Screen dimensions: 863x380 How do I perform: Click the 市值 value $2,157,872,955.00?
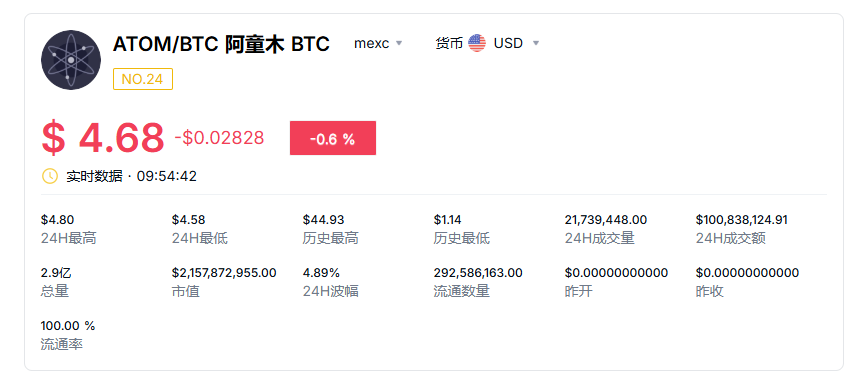tap(224, 273)
